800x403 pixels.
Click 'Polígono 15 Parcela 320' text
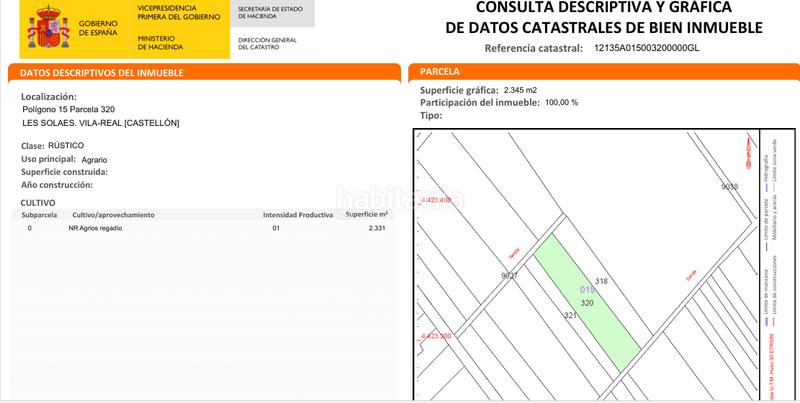68,109
